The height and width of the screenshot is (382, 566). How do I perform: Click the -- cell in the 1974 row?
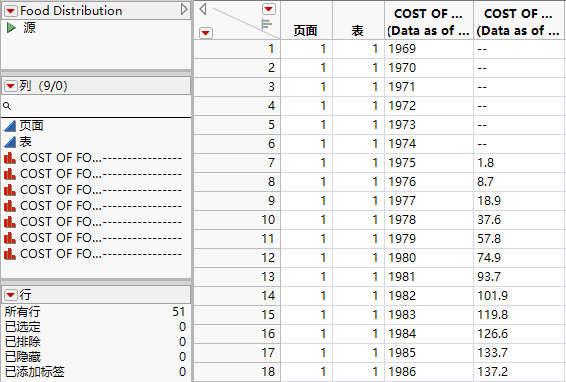coord(519,144)
